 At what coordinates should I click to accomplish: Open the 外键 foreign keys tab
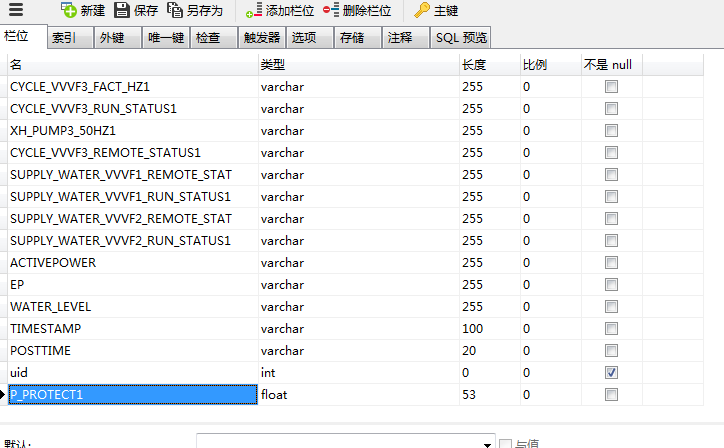[x=111, y=38]
